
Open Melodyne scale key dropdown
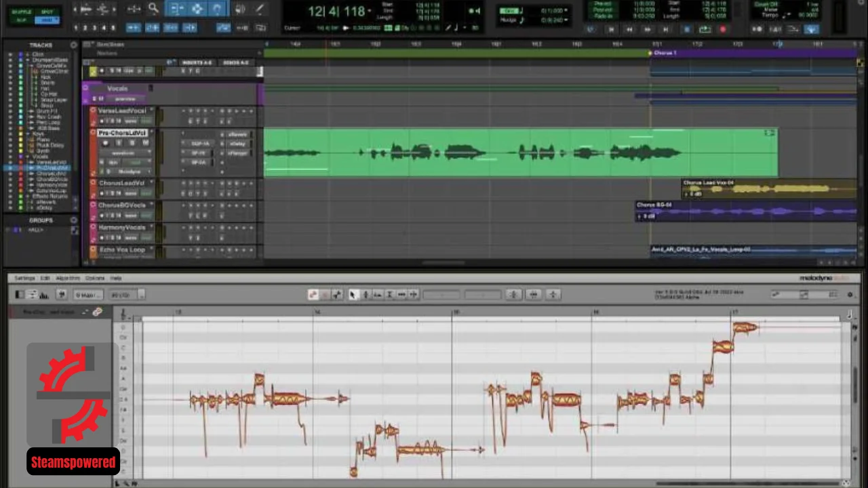[x=88, y=295]
